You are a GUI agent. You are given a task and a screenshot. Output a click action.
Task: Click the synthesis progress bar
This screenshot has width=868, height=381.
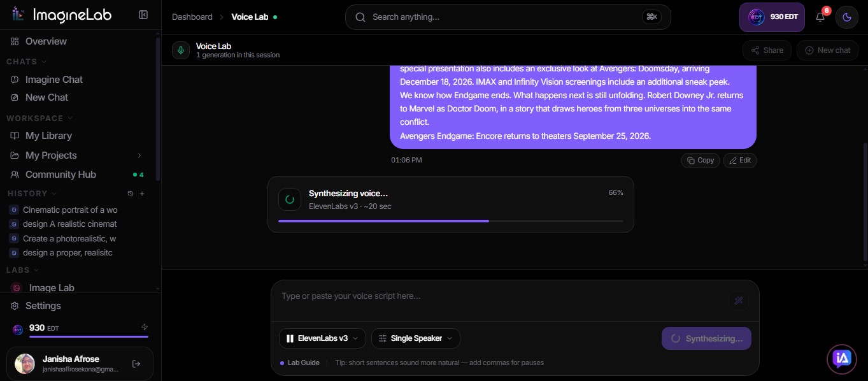pyautogui.click(x=451, y=221)
